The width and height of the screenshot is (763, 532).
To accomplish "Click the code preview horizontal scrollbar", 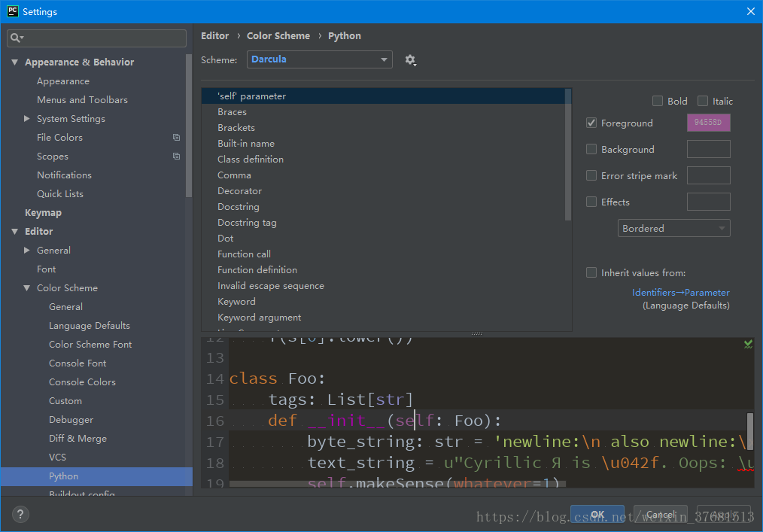I will [397, 484].
